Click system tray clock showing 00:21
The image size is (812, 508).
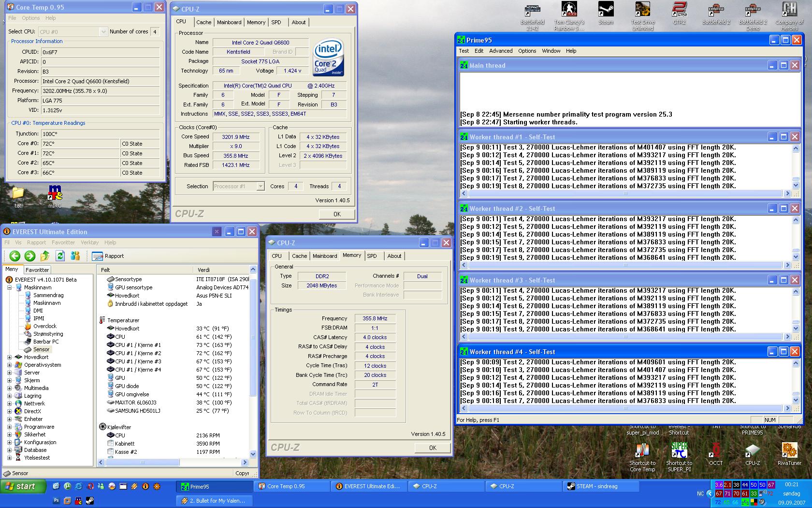[x=792, y=484]
